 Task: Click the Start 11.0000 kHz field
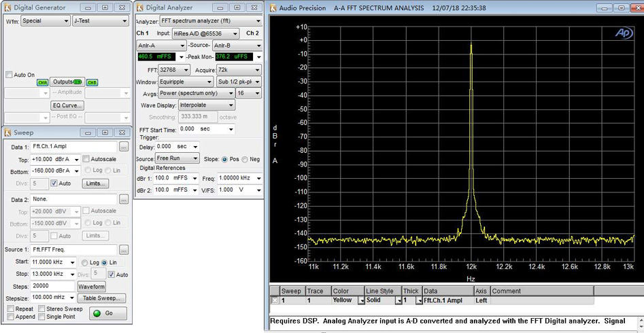point(53,262)
